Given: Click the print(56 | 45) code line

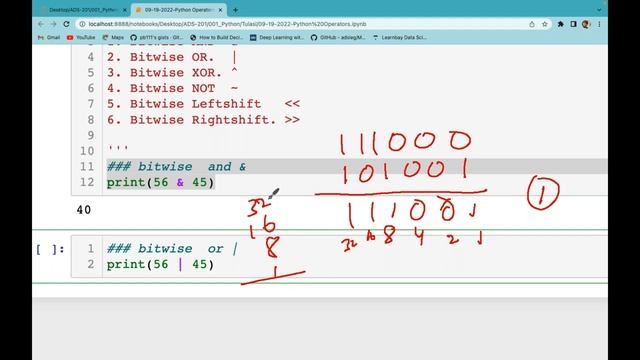Looking at the screenshot, I should pyautogui.click(x=160, y=264).
